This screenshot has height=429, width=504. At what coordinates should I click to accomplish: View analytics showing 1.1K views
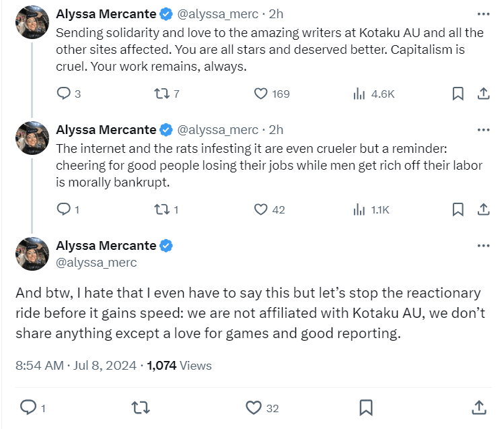(x=359, y=209)
